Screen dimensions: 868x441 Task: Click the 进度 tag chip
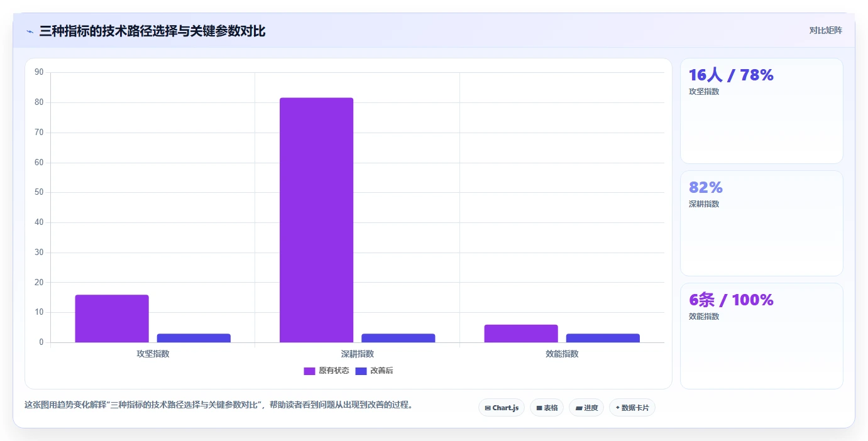click(586, 408)
